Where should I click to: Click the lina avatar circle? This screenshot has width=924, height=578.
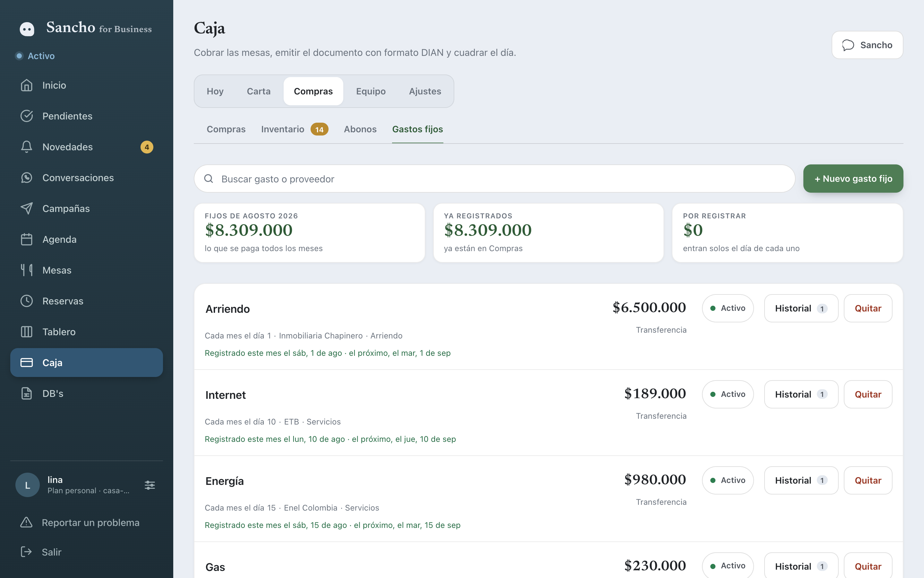click(x=28, y=485)
